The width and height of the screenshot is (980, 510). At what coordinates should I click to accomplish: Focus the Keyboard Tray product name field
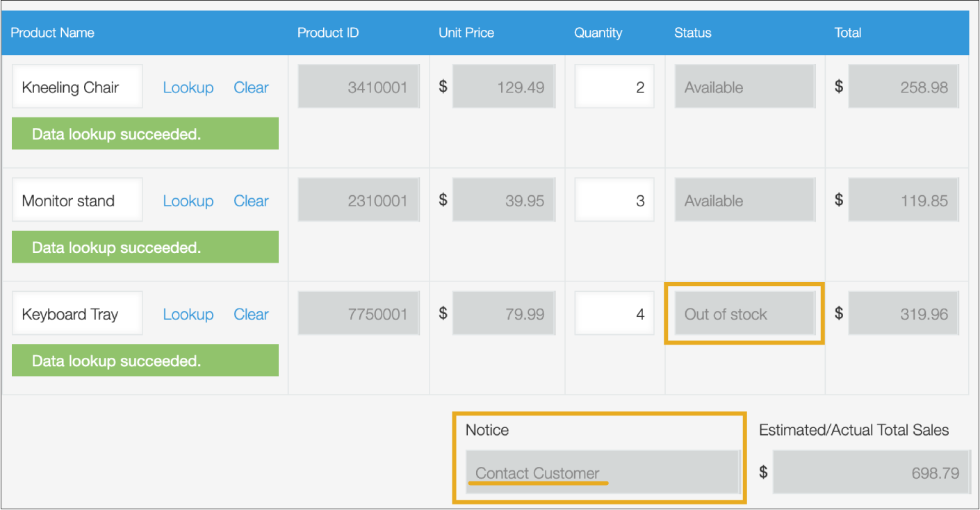point(77,313)
